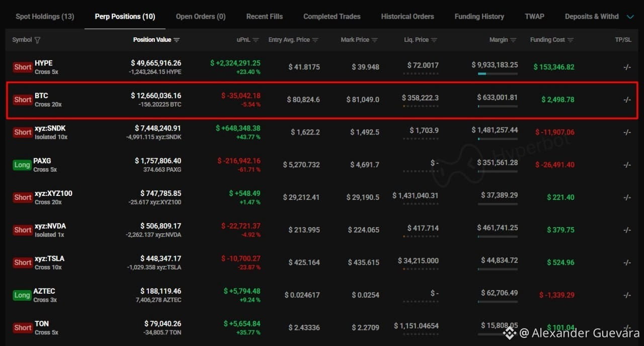Sort by Margin column icon
Image resolution: width=644 pixels, height=346 pixels.
pyautogui.click(x=513, y=40)
